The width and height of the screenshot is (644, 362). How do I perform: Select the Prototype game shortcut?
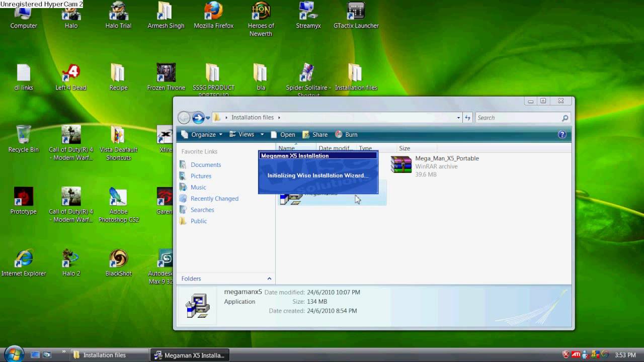click(x=24, y=202)
